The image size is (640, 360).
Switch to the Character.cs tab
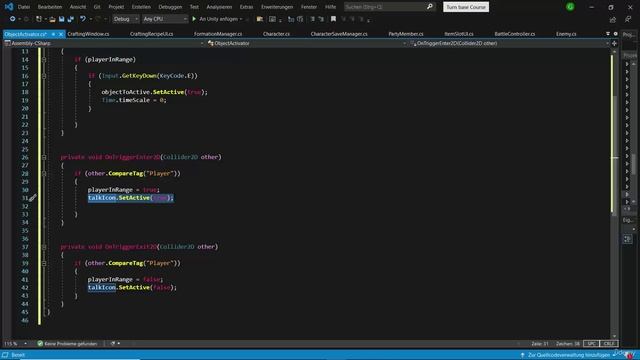point(276,34)
